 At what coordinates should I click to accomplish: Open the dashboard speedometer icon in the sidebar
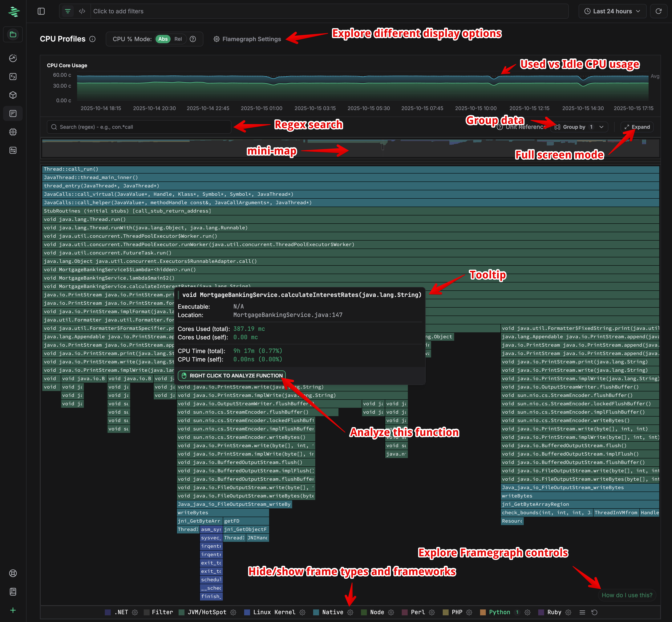[13, 58]
